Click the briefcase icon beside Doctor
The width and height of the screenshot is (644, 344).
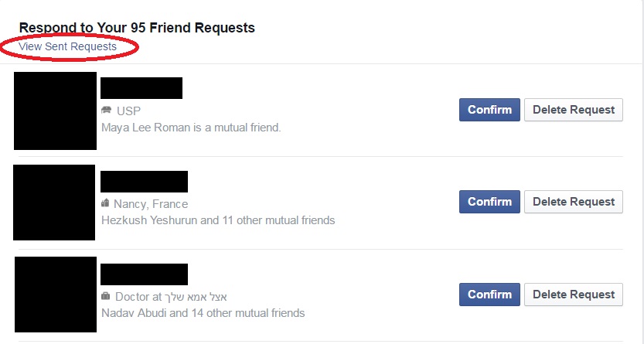pyautogui.click(x=106, y=296)
